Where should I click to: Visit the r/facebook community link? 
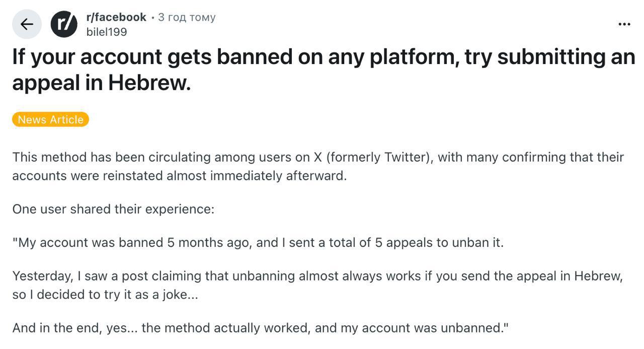pyautogui.click(x=116, y=17)
